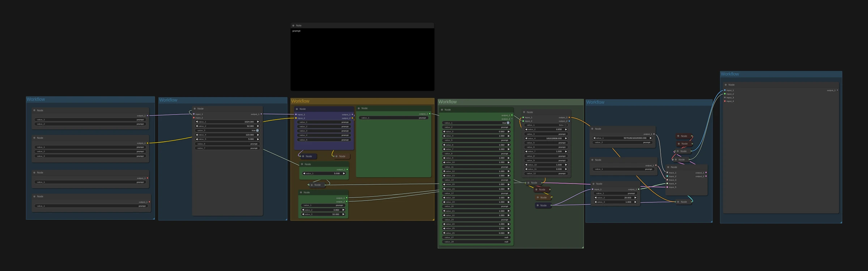
Task: Collapse the purple node using its title dot
Action: [x=297, y=109]
